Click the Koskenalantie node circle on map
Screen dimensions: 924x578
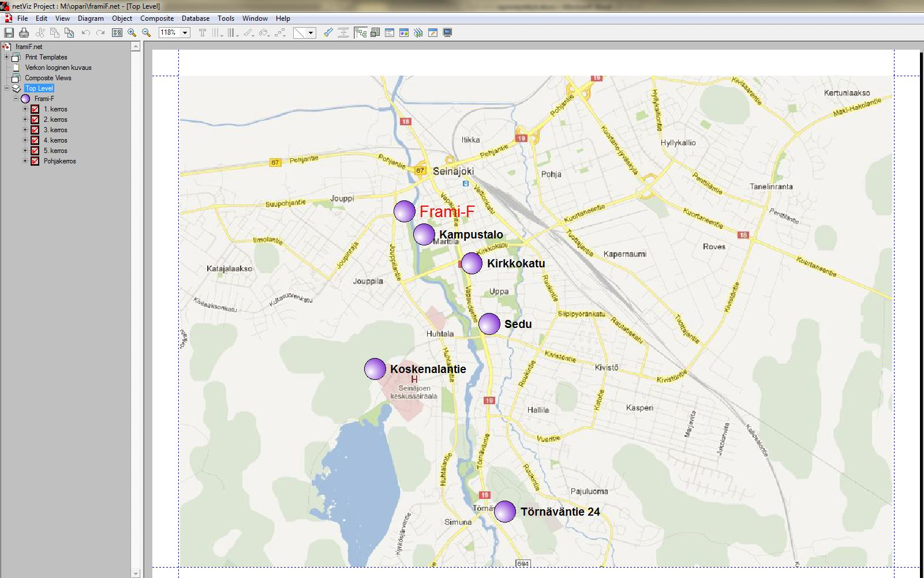375,369
